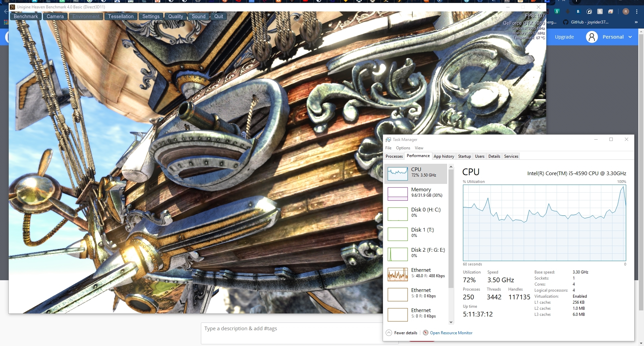Switch to the App history tab
The height and width of the screenshot is (346, 644).
444,156
